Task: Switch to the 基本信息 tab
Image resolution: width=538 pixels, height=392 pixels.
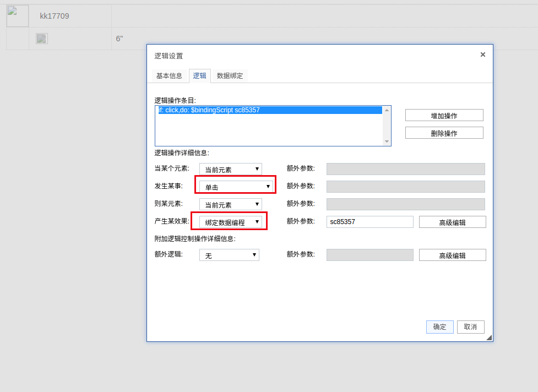Action: [169, 76]
